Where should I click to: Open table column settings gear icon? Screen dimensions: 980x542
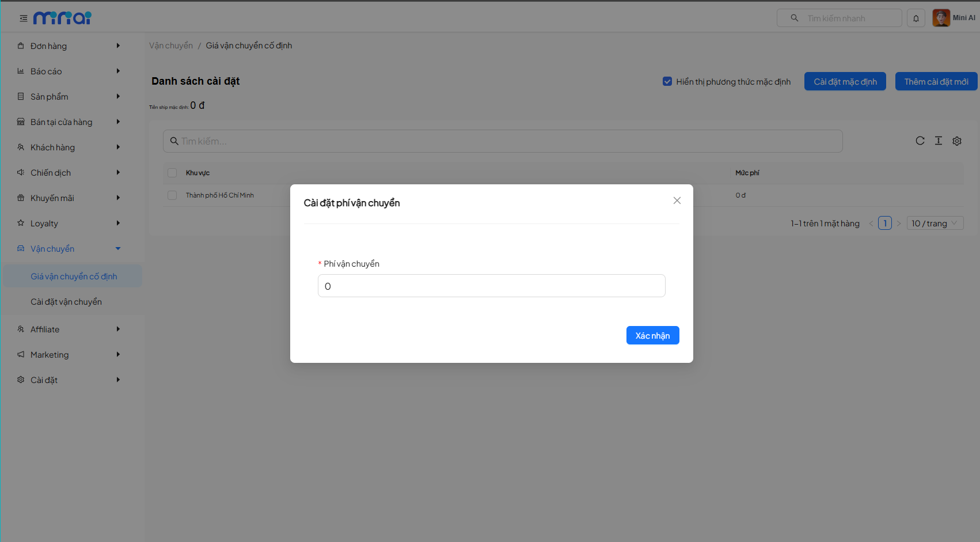(x=957, y=141)
